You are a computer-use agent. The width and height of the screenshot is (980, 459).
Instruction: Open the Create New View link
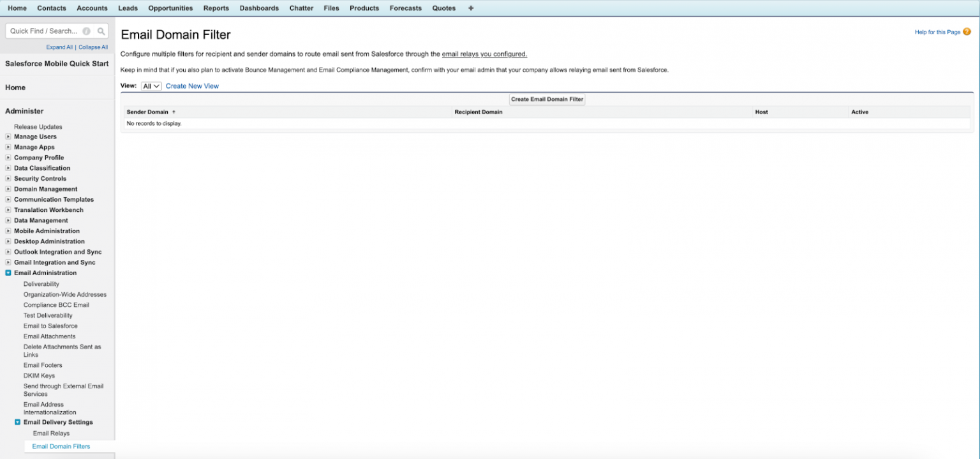point(192,86)
